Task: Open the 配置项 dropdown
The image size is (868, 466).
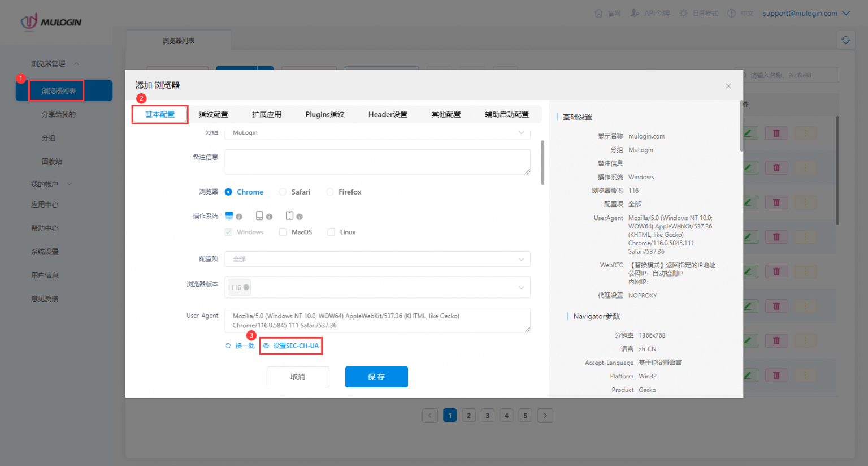Action: 377,259
